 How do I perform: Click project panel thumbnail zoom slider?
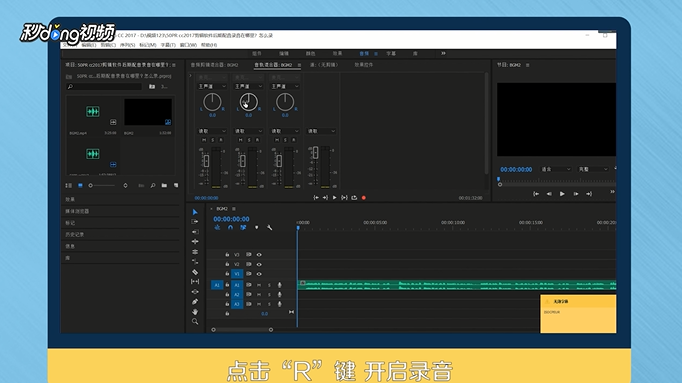coord(101,186)
